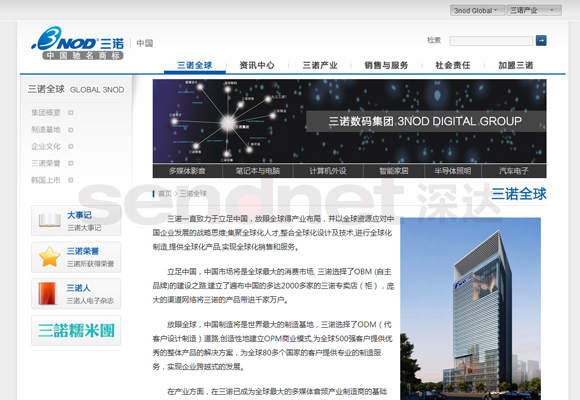The height and width of the screenshot is (400, 580).
Task: Click the 3NOD logo
Action: (78, 43)
